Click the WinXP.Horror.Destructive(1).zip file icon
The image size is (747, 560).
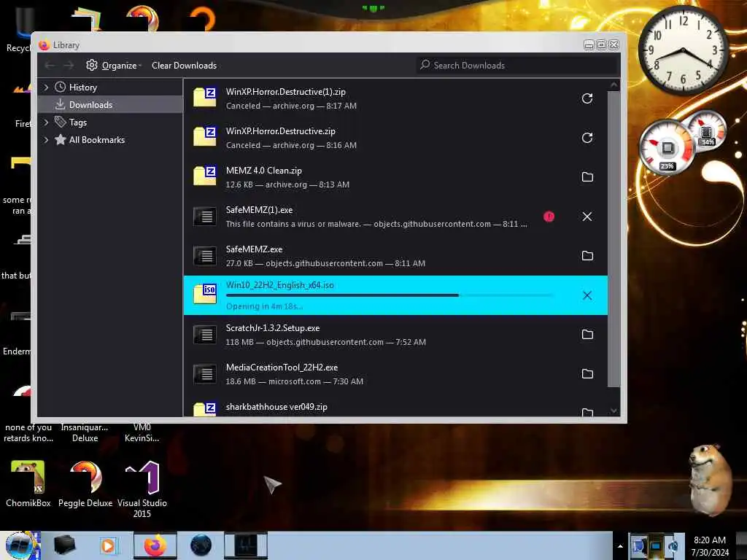tap(205, 97)
